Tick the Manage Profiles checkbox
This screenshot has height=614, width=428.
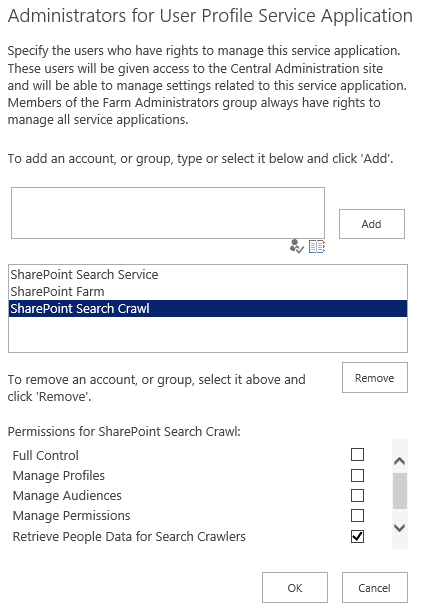357,475
